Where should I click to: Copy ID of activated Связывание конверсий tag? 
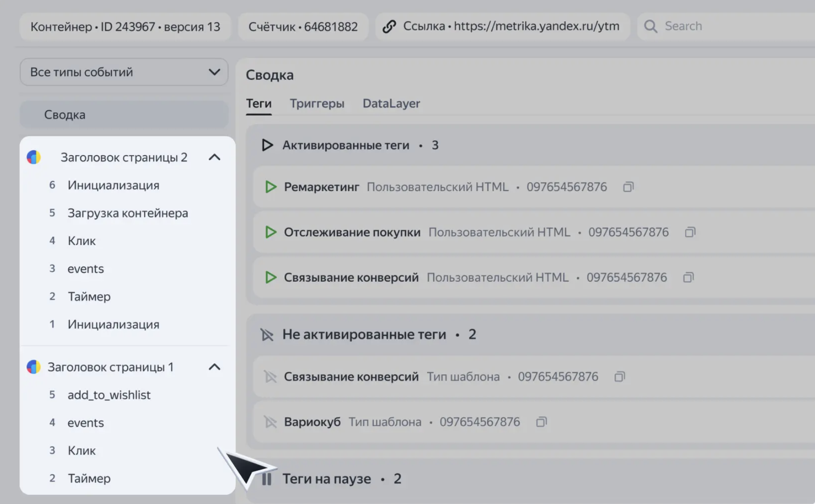click(x=688, y=278)
